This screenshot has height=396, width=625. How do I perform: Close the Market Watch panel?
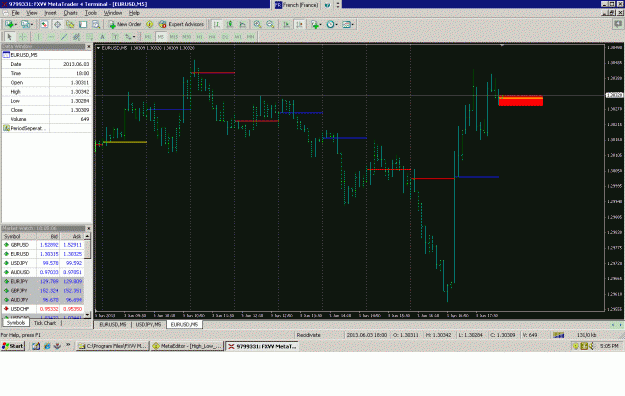(88, 229)
